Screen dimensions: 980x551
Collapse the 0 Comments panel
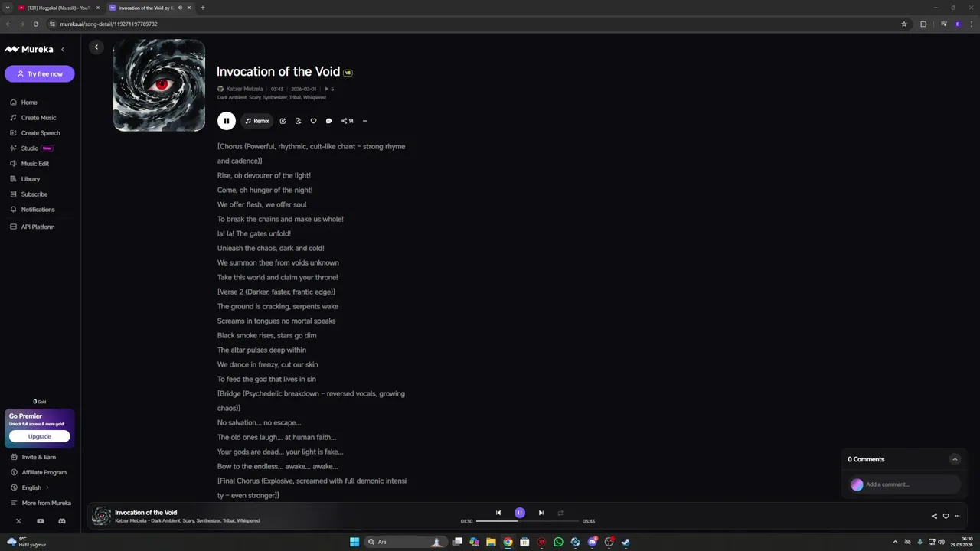(955, 459)
